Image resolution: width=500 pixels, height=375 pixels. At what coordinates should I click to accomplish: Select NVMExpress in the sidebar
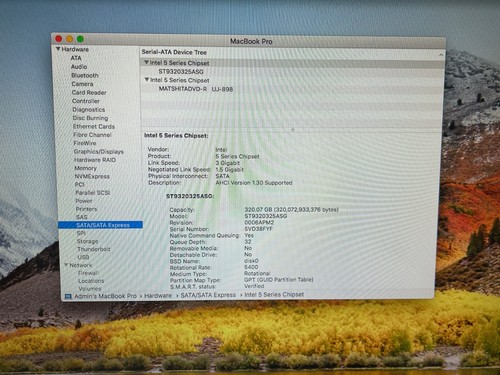click(92, 176)
